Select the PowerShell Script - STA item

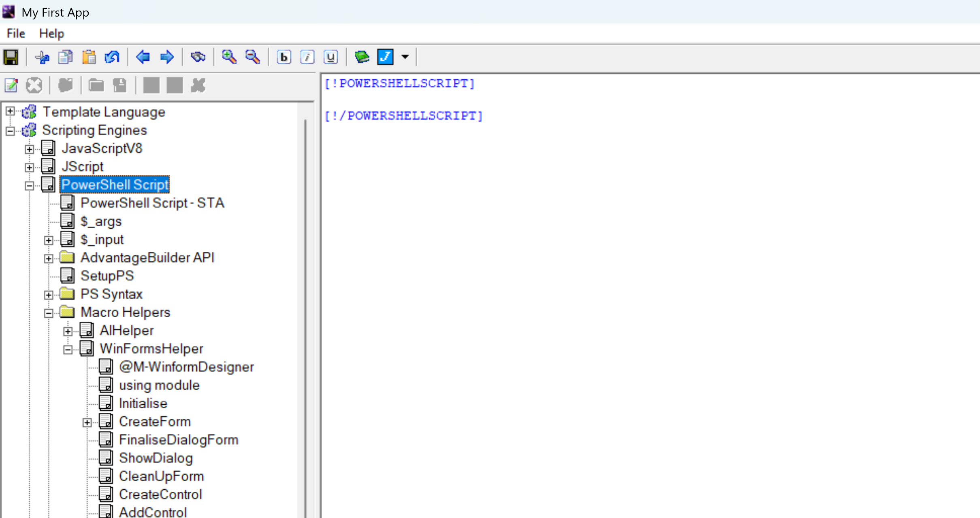click(x=152, y=203)
